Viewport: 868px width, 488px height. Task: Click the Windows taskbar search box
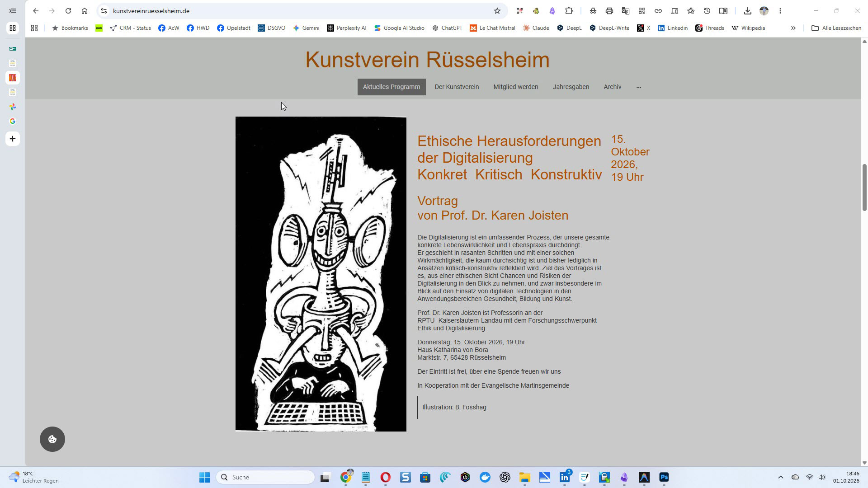click(x=265, y=477)
